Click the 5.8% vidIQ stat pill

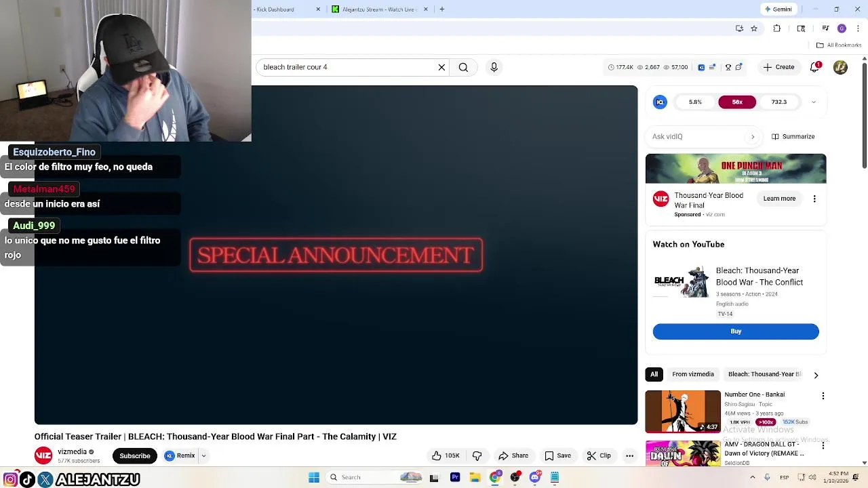[695, 102]
